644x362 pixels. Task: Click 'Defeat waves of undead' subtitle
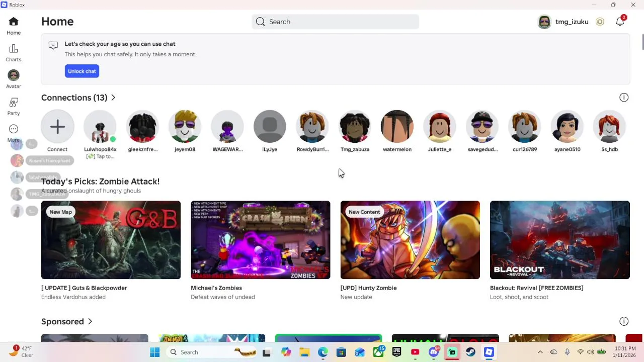pyautogui.click(x=223, y=297)
